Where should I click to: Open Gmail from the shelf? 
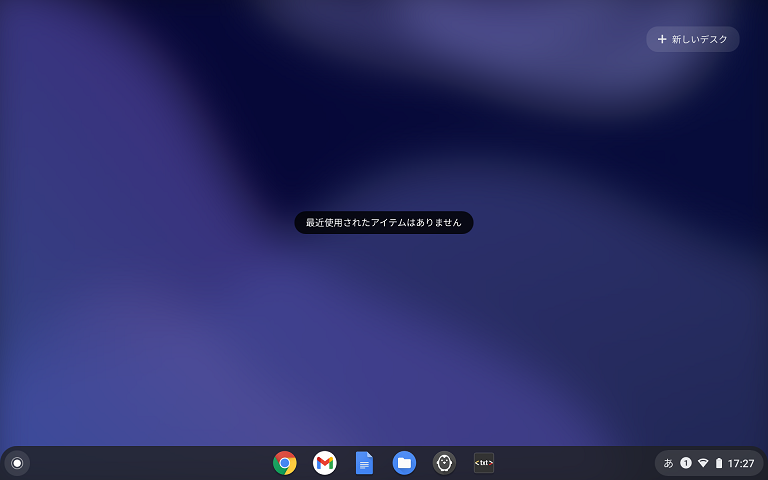pyautogui.click(x=325, y=463)
